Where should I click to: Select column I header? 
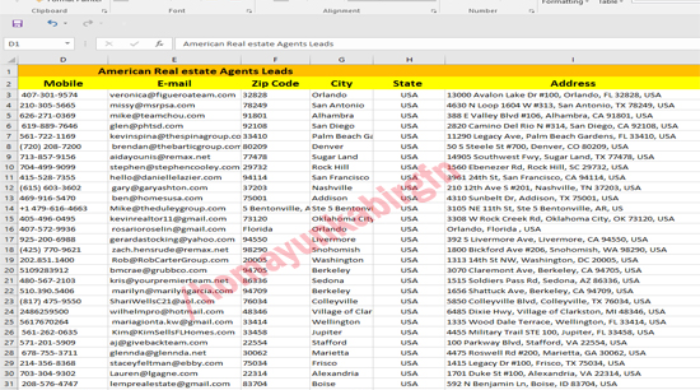(572, 60)
